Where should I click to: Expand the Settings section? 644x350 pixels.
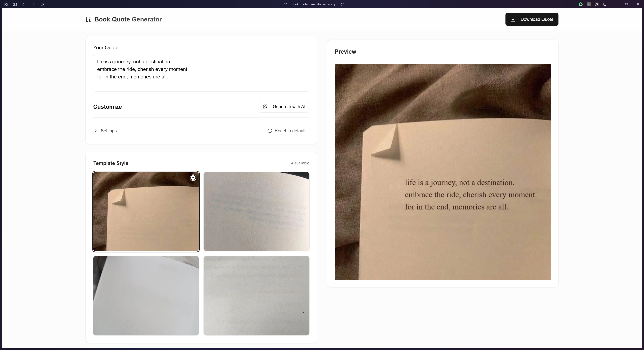[109, 131]
